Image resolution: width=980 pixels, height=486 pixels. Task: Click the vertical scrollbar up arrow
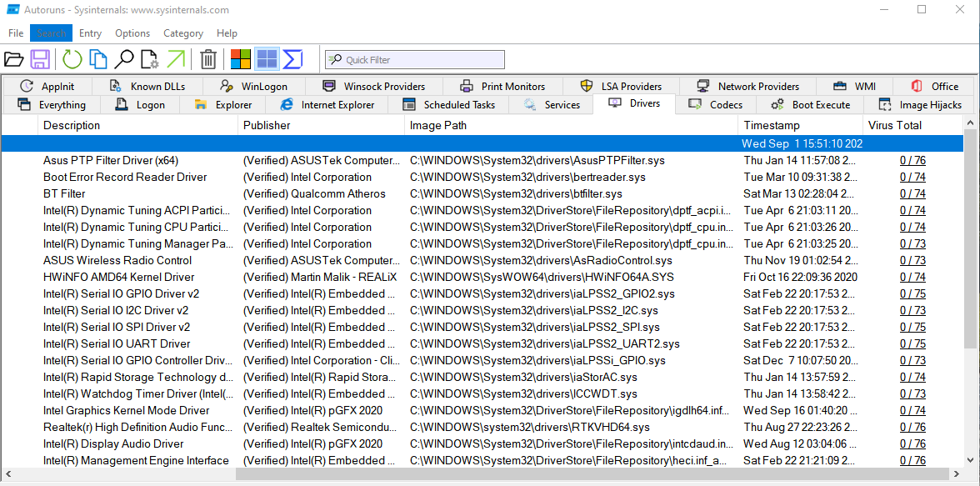pos(971,123)
